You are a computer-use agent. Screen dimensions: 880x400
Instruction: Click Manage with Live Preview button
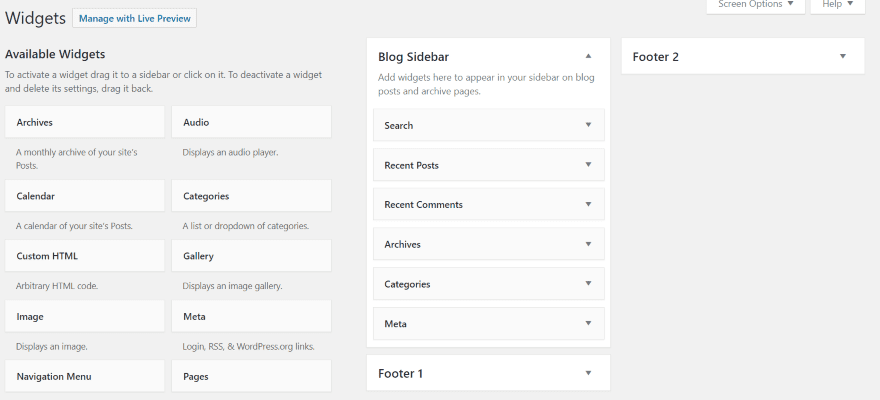(134, 18)
